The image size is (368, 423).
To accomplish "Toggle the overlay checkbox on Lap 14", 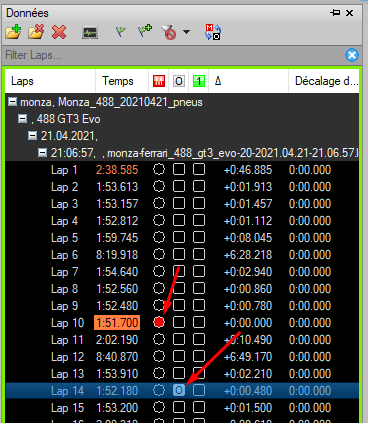I will [x=179, y=390].
